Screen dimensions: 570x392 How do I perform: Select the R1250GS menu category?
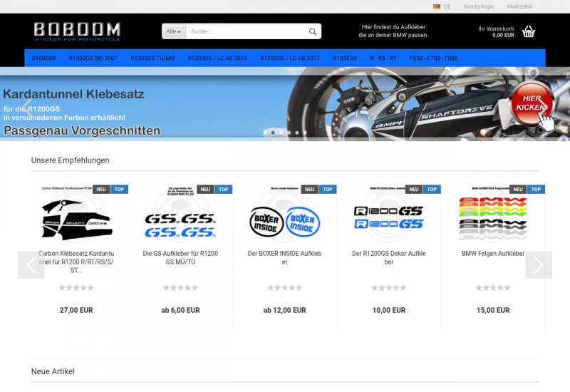coord(345,58)
